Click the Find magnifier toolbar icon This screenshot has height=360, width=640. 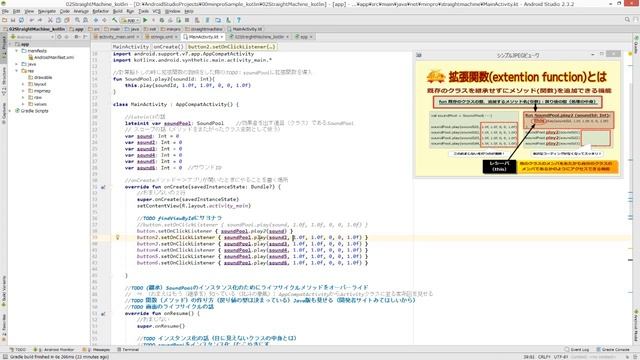point(77,20)
